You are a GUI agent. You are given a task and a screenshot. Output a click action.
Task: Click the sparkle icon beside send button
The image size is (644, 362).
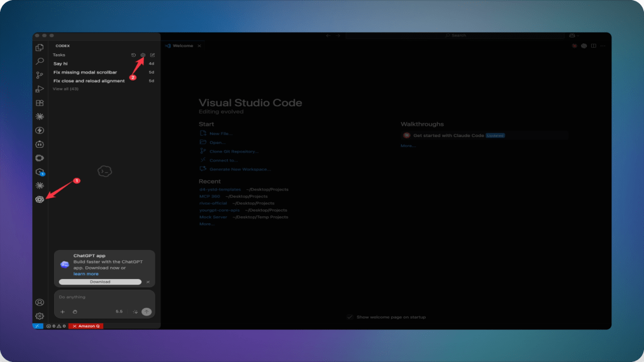click(x=135, y=312)
